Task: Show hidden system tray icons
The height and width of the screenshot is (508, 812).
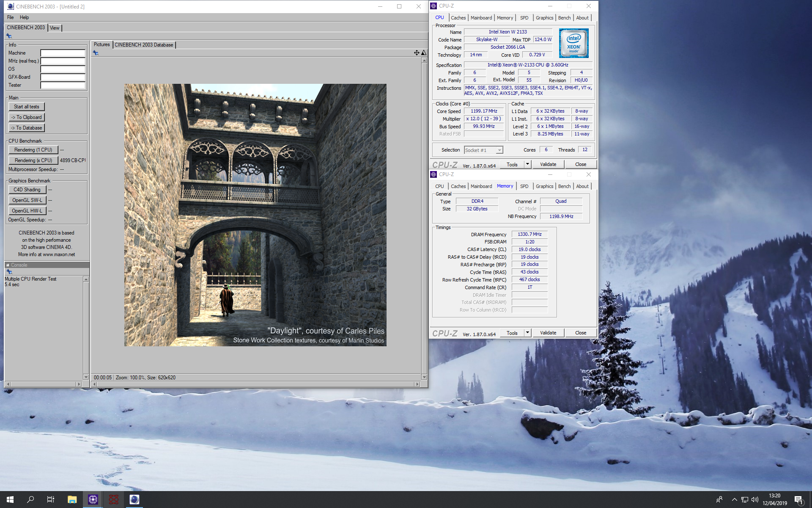Action: point(734,500)
